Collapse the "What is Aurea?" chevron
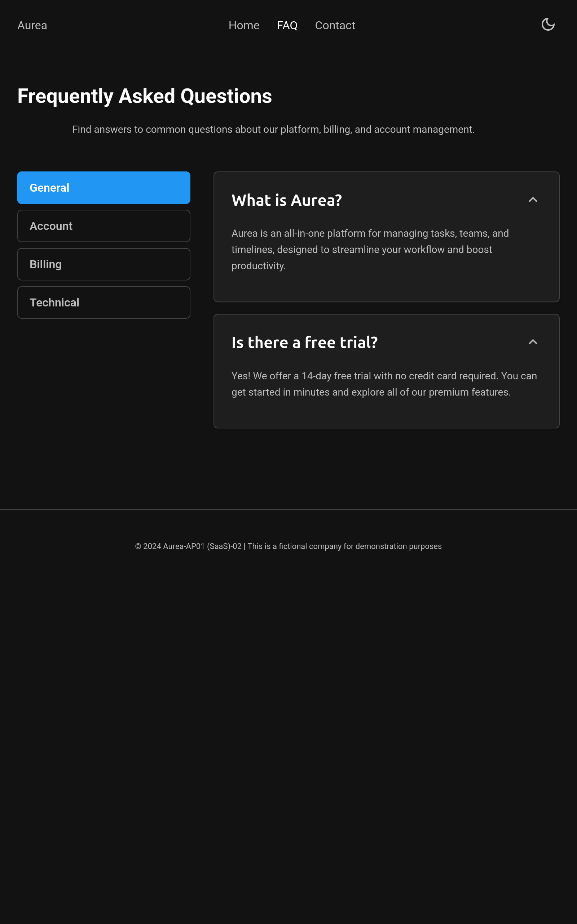 [x=533, y=200]
